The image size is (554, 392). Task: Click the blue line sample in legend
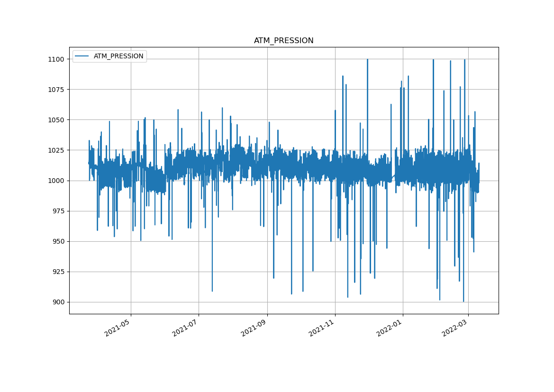pos(82,56)
